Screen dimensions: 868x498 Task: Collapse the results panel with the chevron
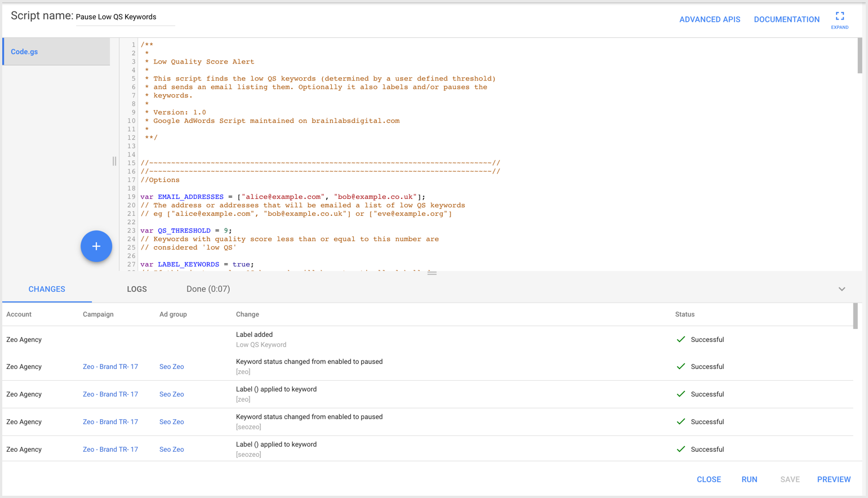[842, 289]
